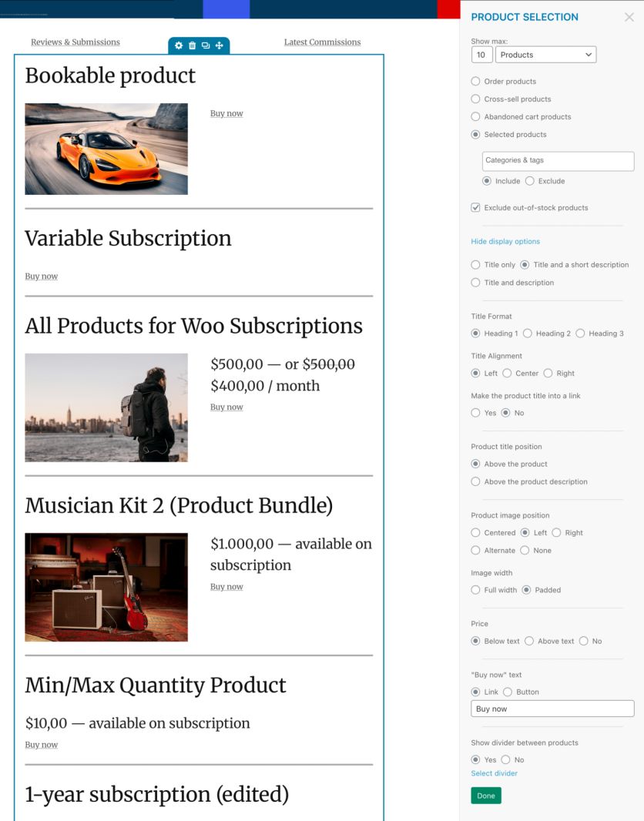Choose Yes for title as link
Viewport: 644px width, 821px height.
coord(475,413)
